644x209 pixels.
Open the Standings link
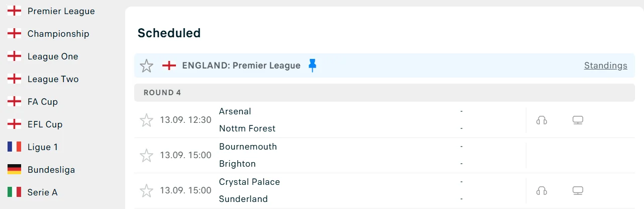coord(605,65)
